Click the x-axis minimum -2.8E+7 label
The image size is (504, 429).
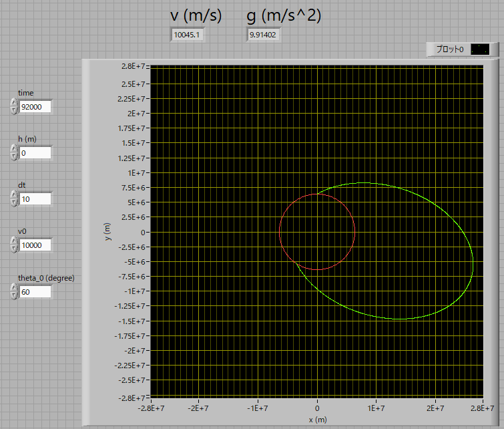(x=151, y=408)
